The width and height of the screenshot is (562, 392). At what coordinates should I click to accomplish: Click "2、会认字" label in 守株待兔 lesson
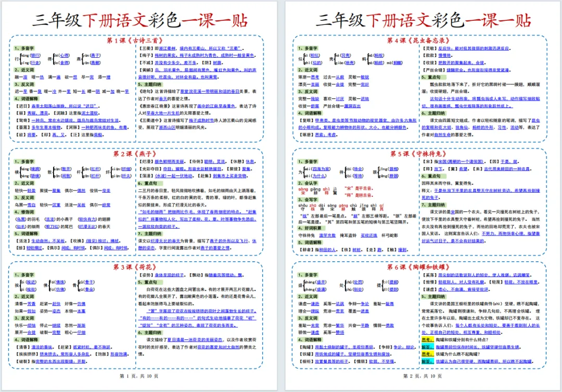[x=308, y=183]
